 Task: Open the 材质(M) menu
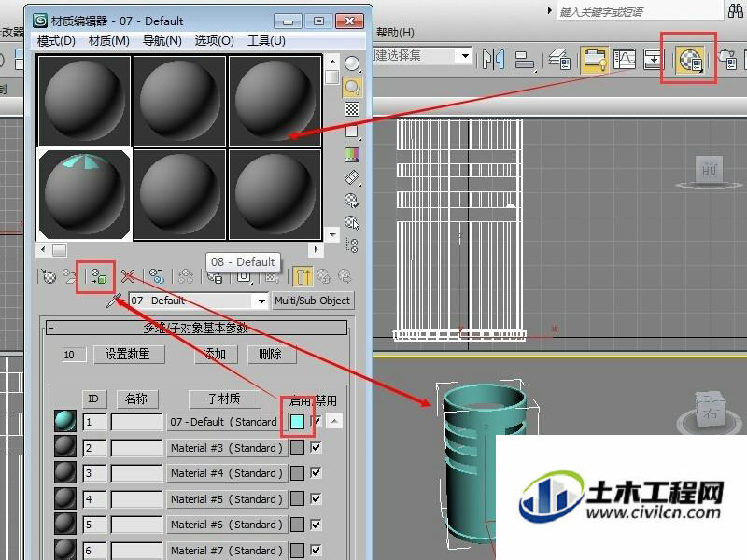pyautogui.click(x=109, y=41)
